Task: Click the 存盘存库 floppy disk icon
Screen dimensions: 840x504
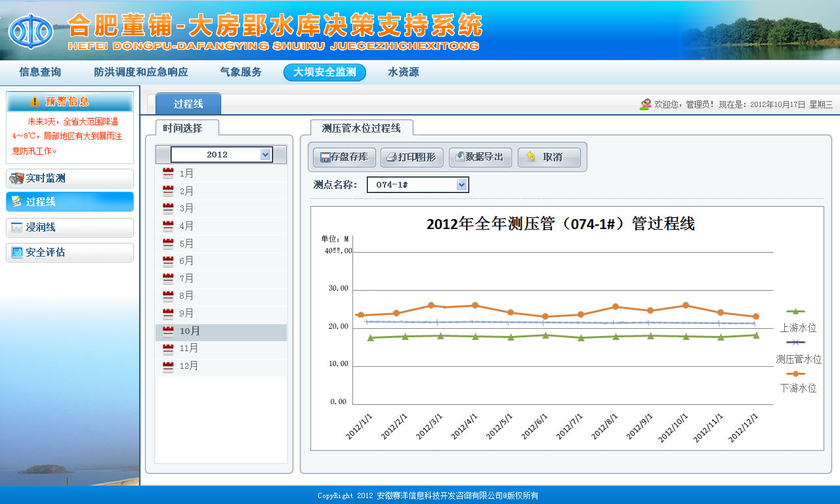Action: tap(325, 157)
